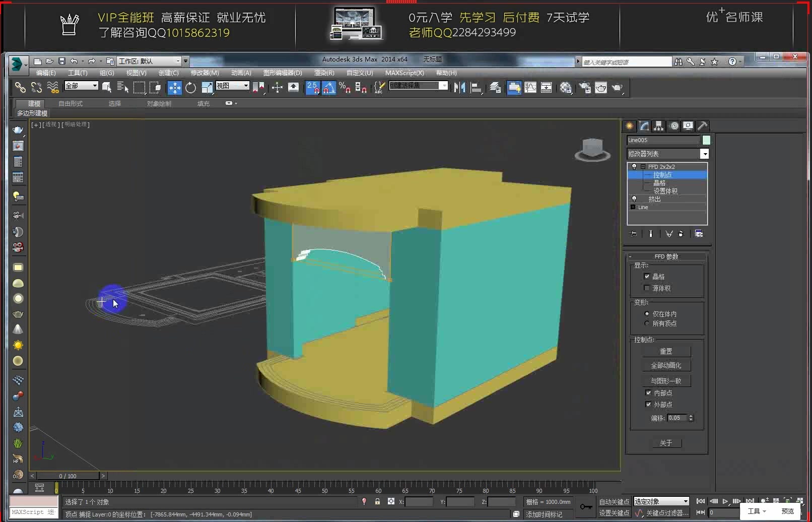
Task: Click the 与图形一致 button
Action: [666, 380]
